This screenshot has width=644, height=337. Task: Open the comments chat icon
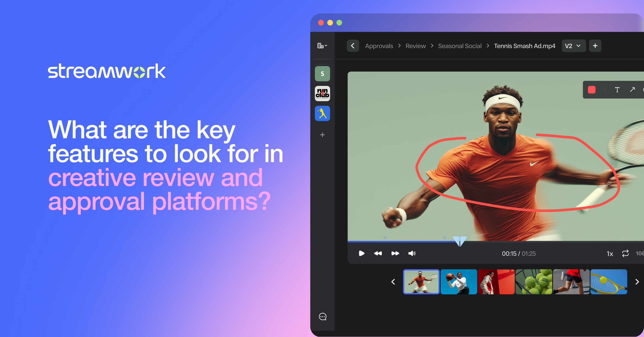322,316
